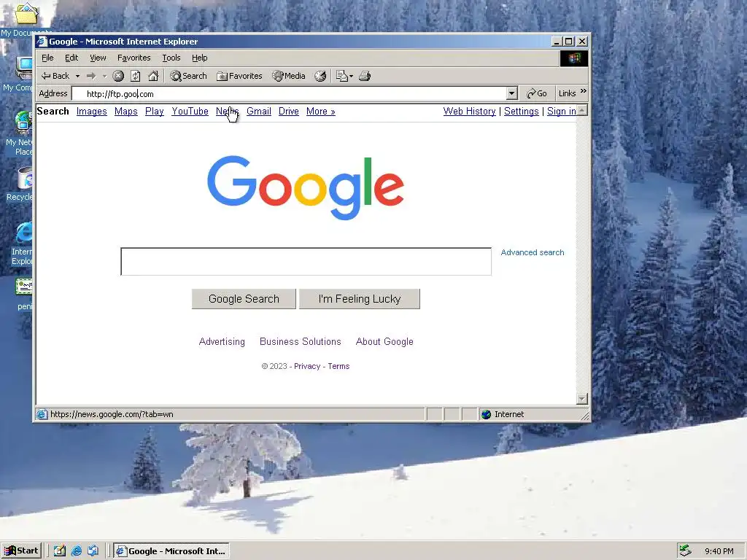
Task: Launch Internet Explorer from quick launch
Action: coord(76,551)
